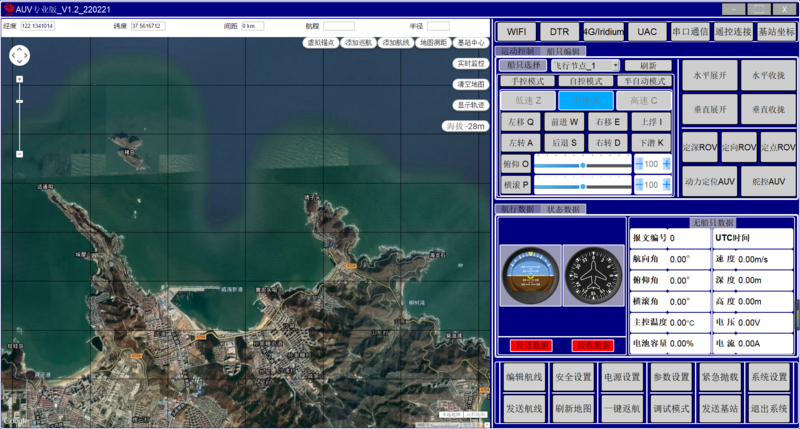This screenshot has width=800, height=429.
Task: Switch to the 船只编辑 tab
Action: pos(563,50)
